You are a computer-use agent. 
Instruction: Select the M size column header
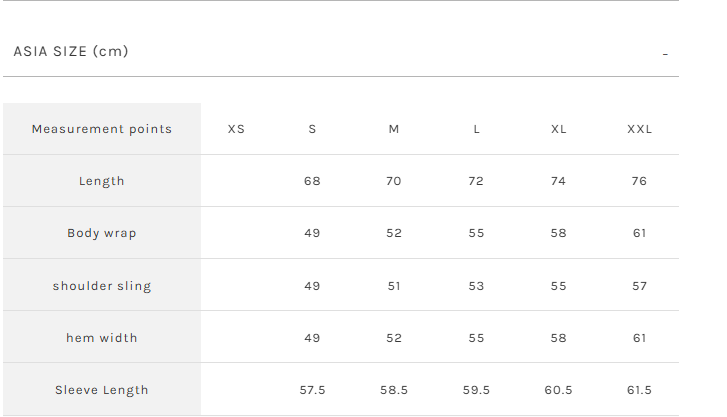(x=394, y=129)
